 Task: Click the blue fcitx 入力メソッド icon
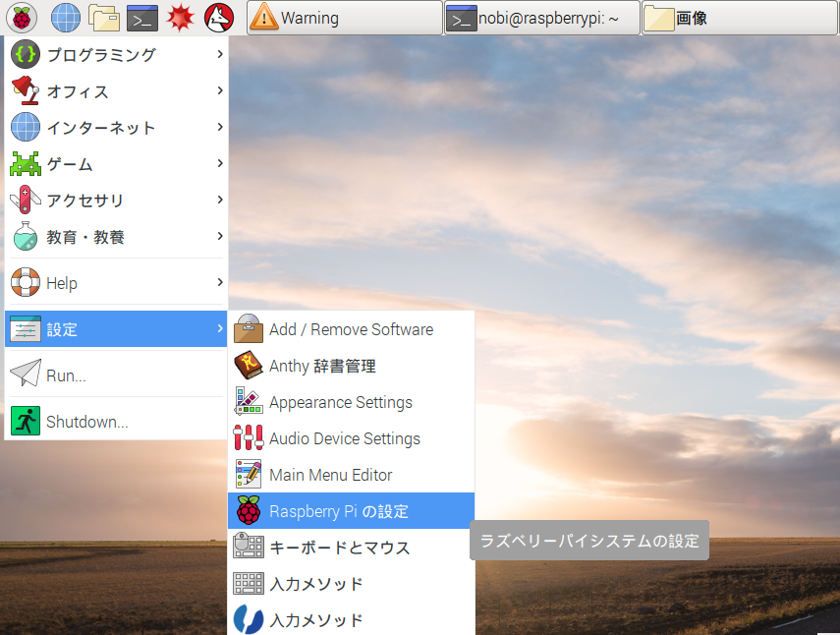pos(249,619)
